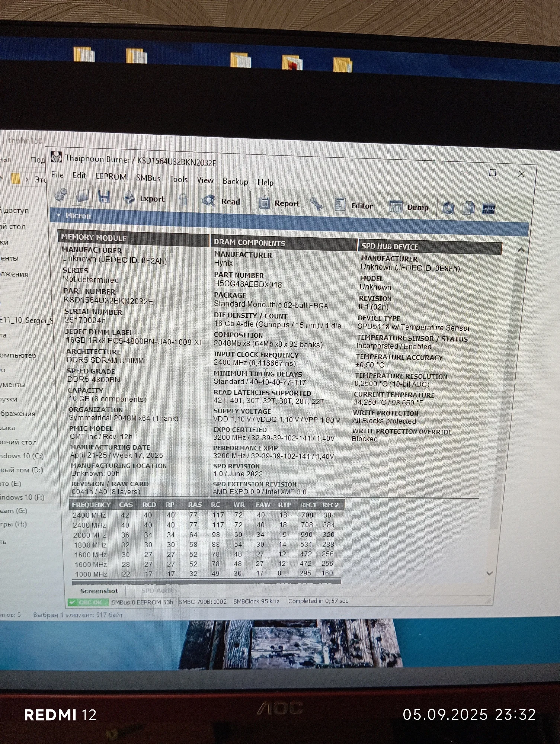
Task: Open the Backup menu
Action: tap(235, 182)
